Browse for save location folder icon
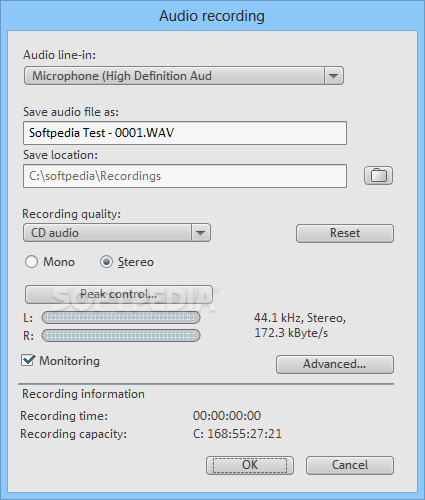The height and width of the screenshot is (500, 425). 378,175
